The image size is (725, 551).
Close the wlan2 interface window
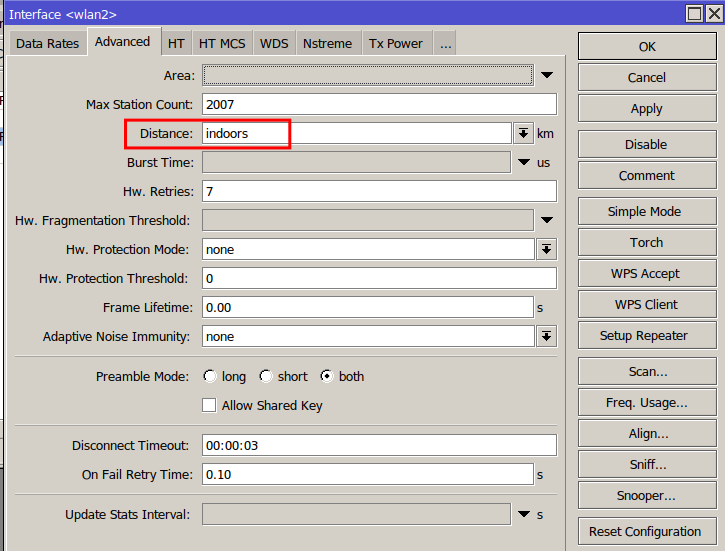coord(713,13)
